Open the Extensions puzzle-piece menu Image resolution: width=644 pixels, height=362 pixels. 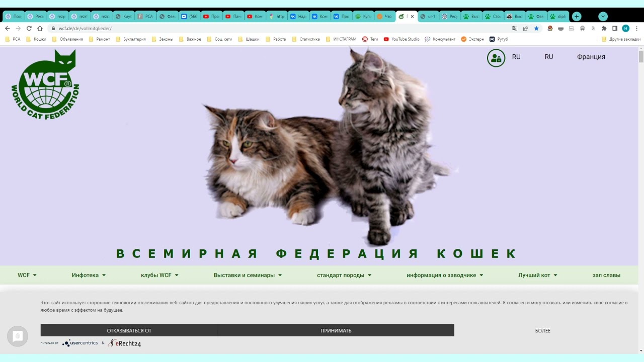coord(604,29)
